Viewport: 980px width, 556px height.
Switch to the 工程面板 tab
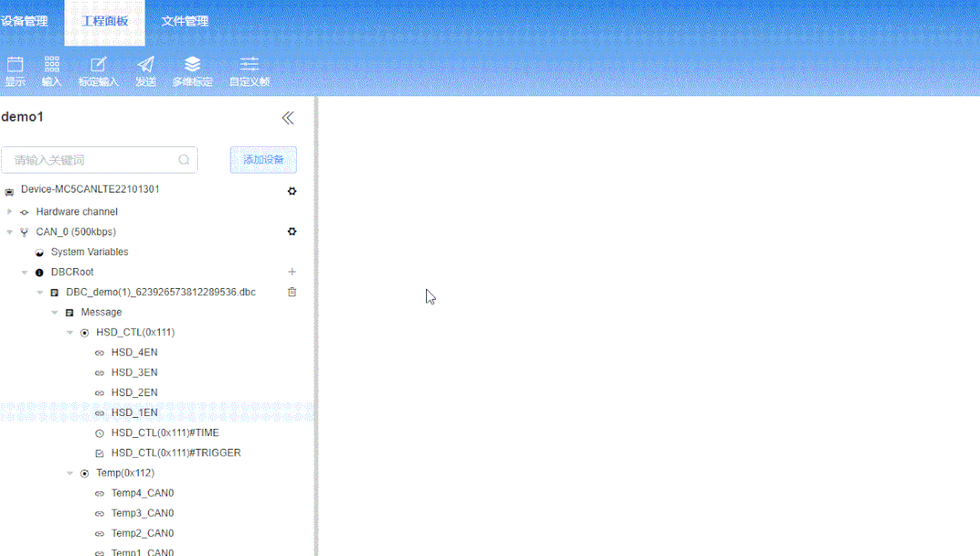[104, 23]
